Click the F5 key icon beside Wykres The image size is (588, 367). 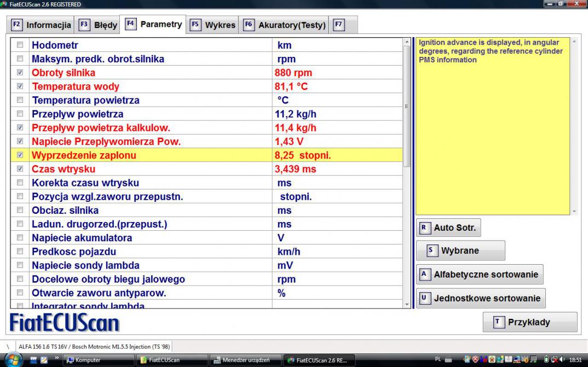[195, 25]
